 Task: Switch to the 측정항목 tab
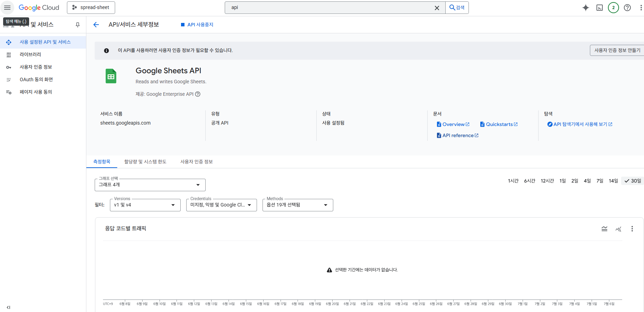click(102, 162)
